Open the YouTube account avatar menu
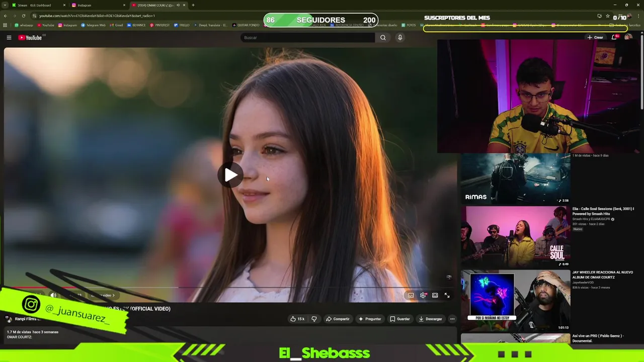The height and width of the screenshot is (362, 644). coord(628,37)
